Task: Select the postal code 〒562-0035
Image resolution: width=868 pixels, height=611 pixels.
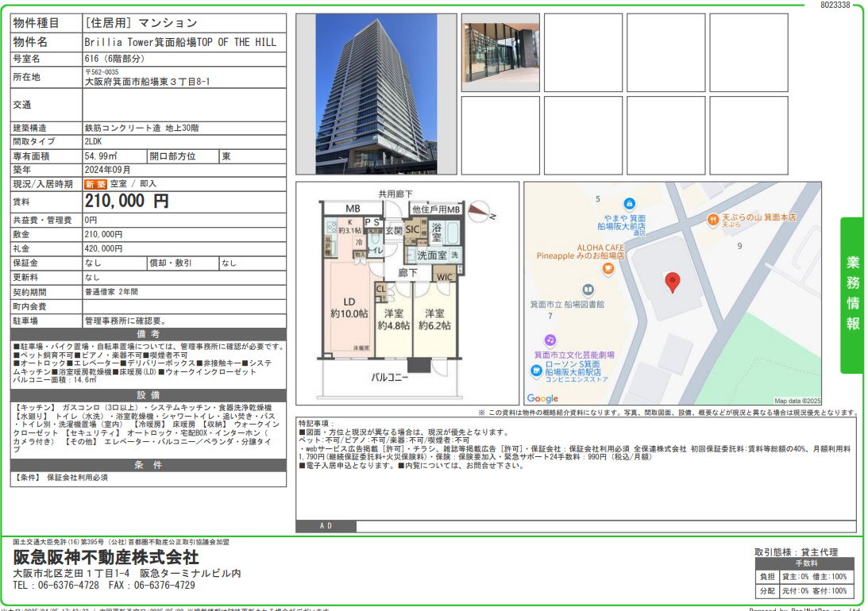Action: coord(102,72)
